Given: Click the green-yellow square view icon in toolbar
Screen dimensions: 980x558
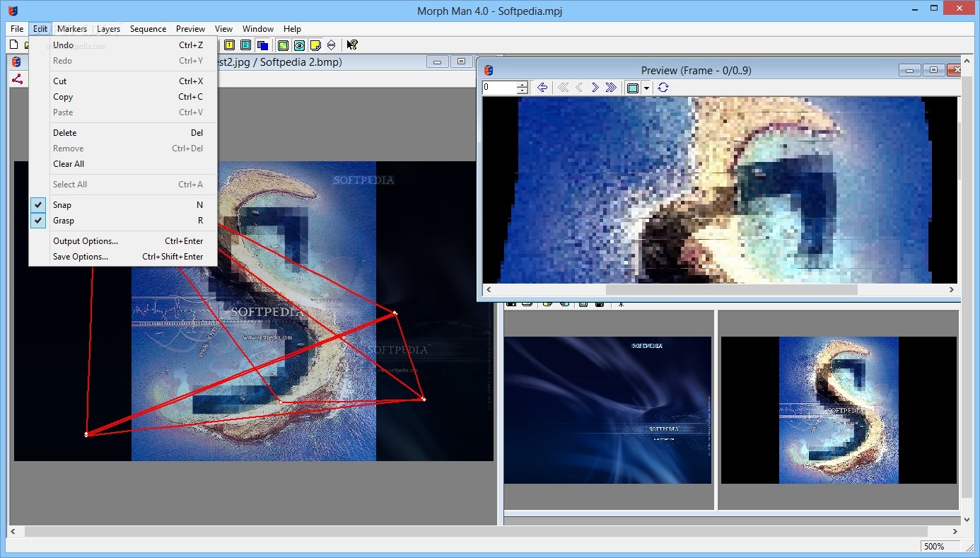Looking at the screenshot, I should (x=283, y=45).
